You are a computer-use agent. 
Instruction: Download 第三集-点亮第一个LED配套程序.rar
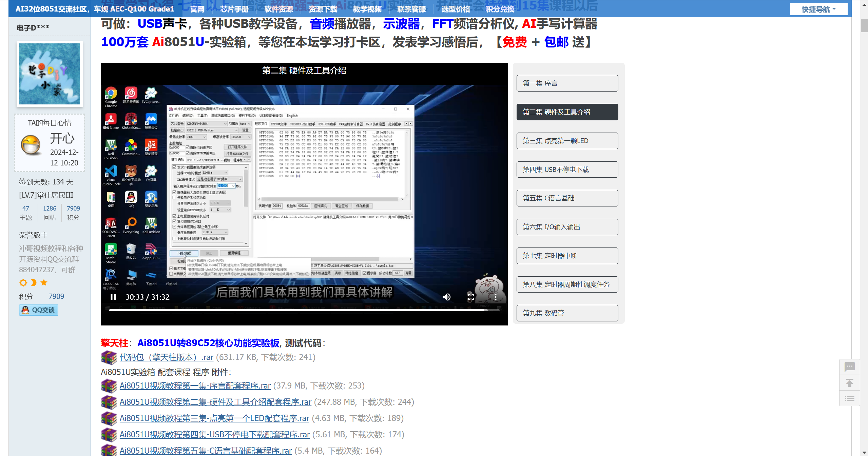[214, 418]
